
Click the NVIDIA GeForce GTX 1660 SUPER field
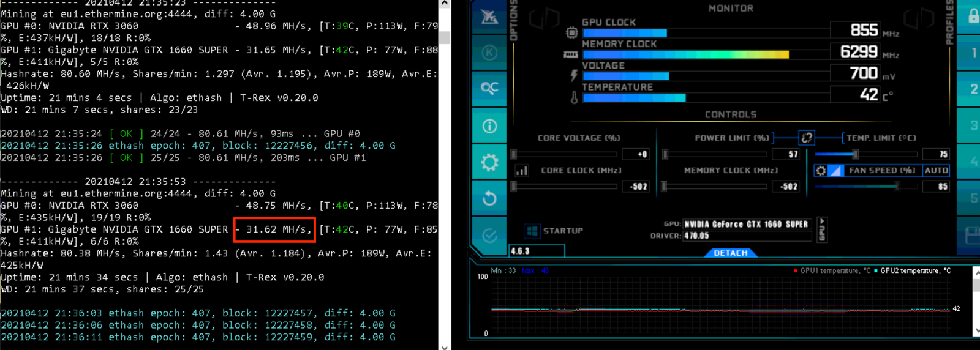(747, 224)
